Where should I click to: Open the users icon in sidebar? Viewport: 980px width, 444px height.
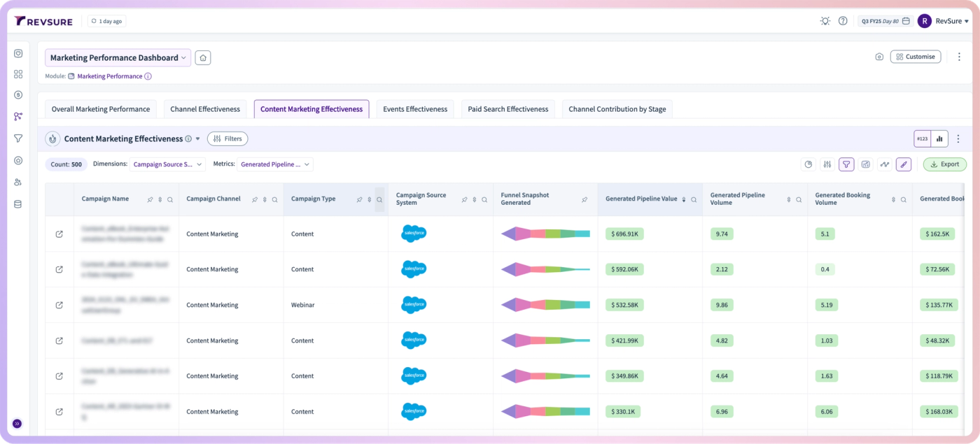[x=18, y=182]
